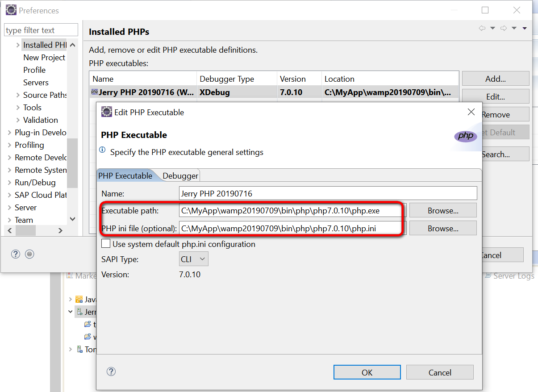The image size is (538, 392).
Task: Open the Server Logs view tab
Action: click(510, 276)
